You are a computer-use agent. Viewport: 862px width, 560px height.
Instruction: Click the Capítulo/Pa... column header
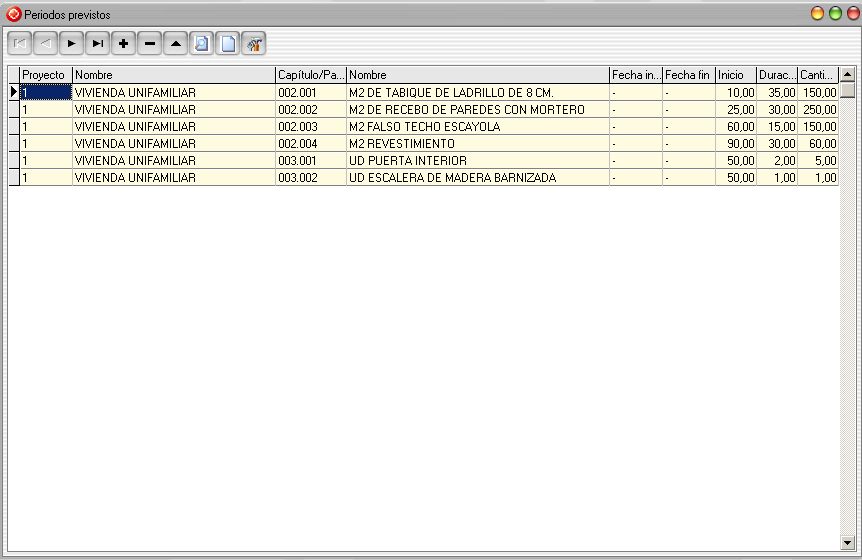point(310,75)
